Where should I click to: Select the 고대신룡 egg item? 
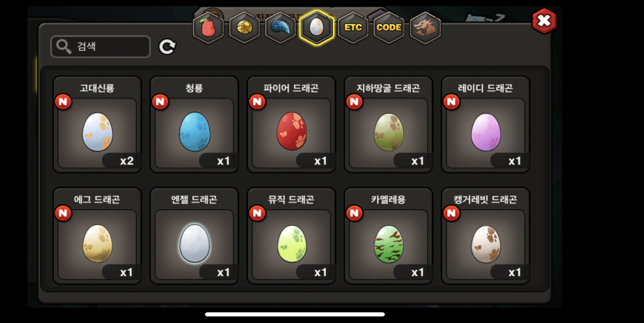[97, 124]
